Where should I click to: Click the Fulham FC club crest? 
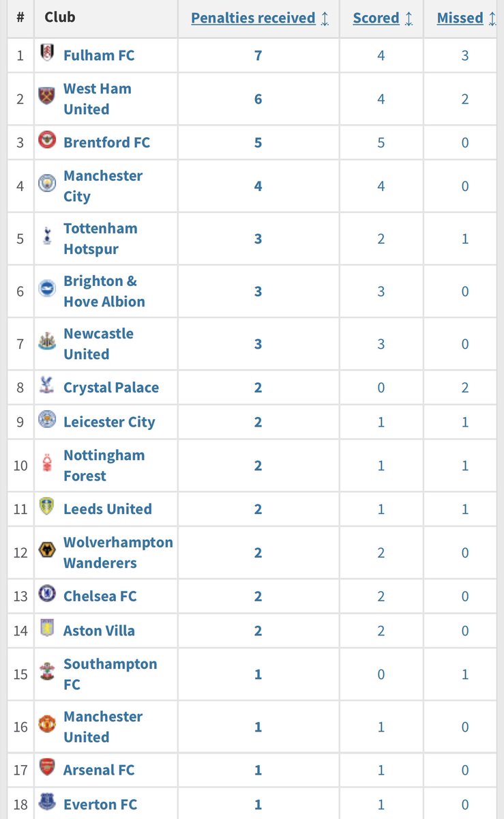(x=47, y=54)
